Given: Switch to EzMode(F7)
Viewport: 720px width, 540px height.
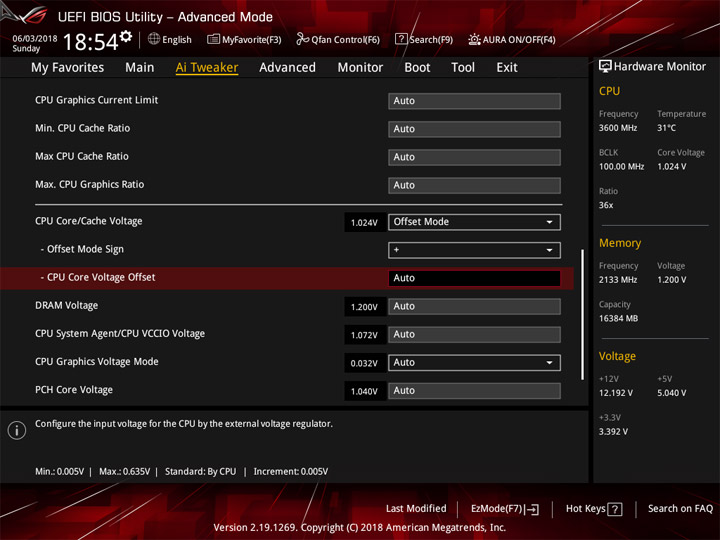Looking at the screenshot, I should (x=505, y=509).
